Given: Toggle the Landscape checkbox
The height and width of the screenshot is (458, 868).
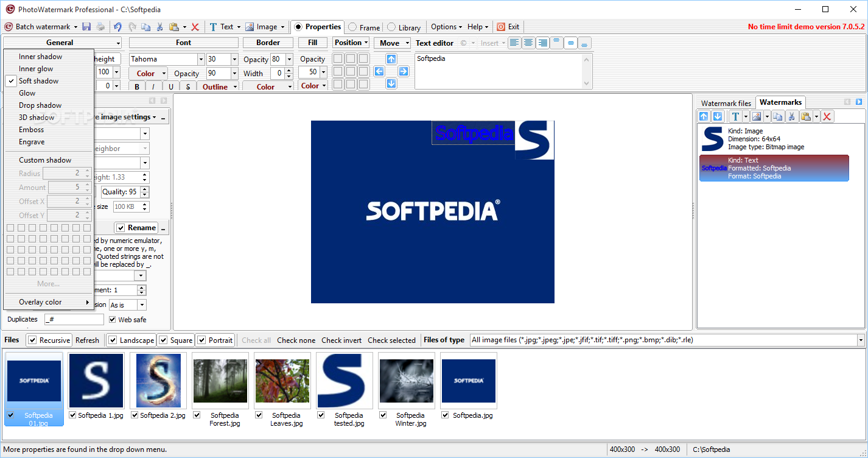Looking at the screenshot, I should click(x=113, y=340).
